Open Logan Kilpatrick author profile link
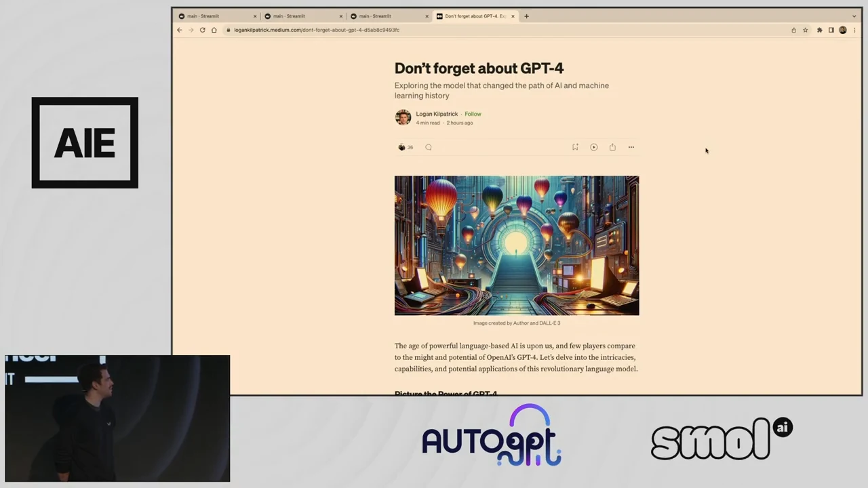 [437, 114]
